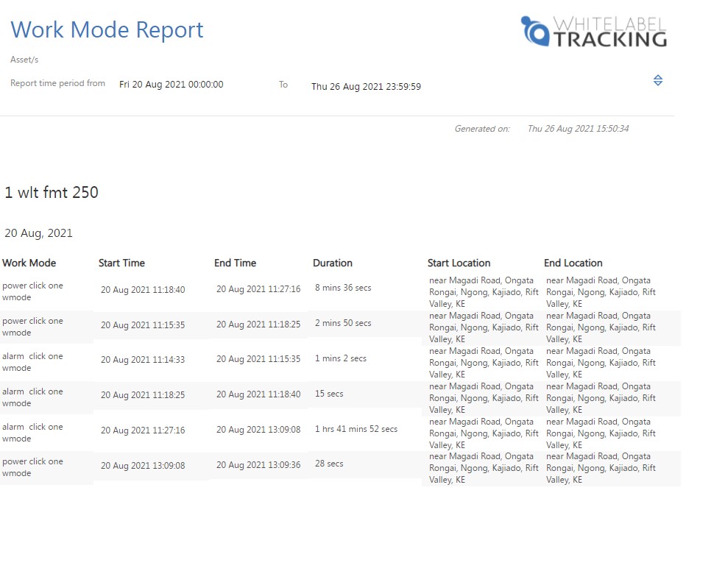
Task: Click the end date Thu 26 Aug 2021 23:59:59
Action: (x=366, y=86)
